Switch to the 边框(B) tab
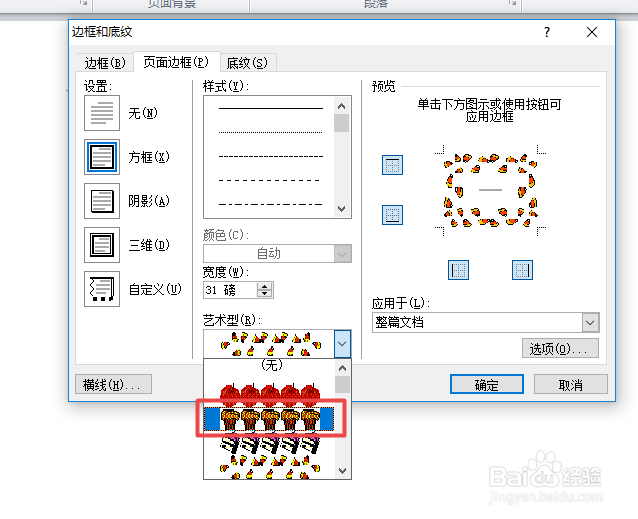 click(105, 63)
